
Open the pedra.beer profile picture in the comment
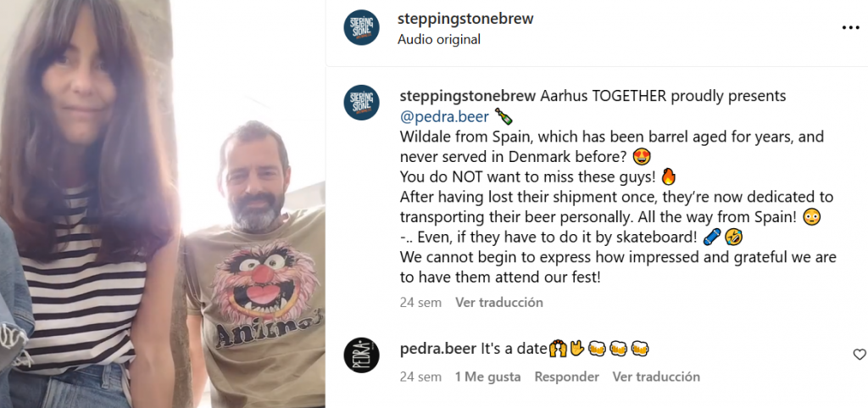pyautogui.click(x=361, y=355)
